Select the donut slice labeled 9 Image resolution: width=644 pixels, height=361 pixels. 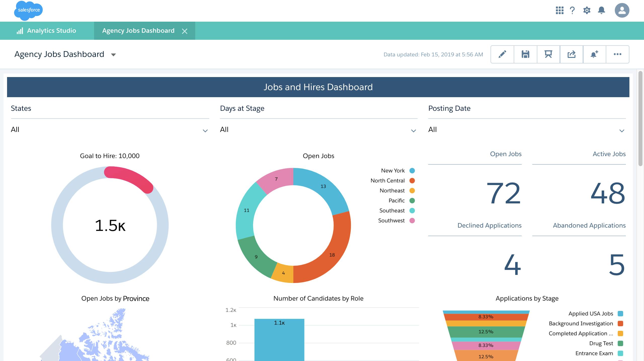tap(256, 257)
